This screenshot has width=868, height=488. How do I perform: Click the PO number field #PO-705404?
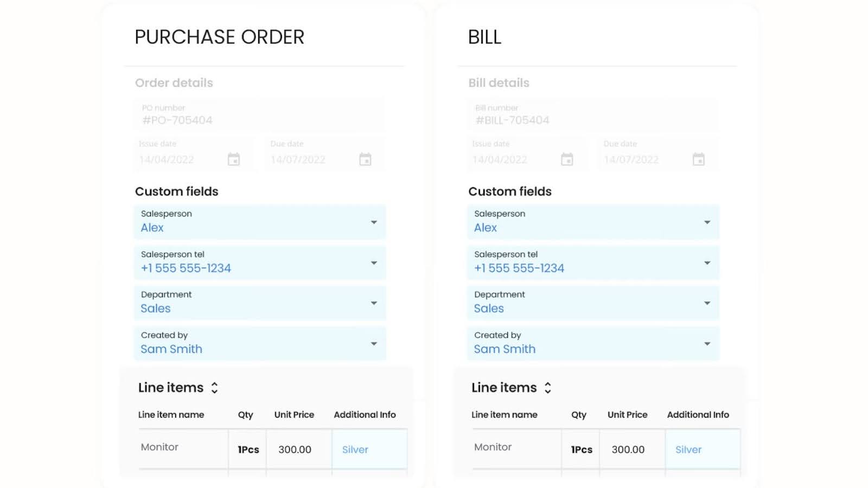[x=258, y=115]
